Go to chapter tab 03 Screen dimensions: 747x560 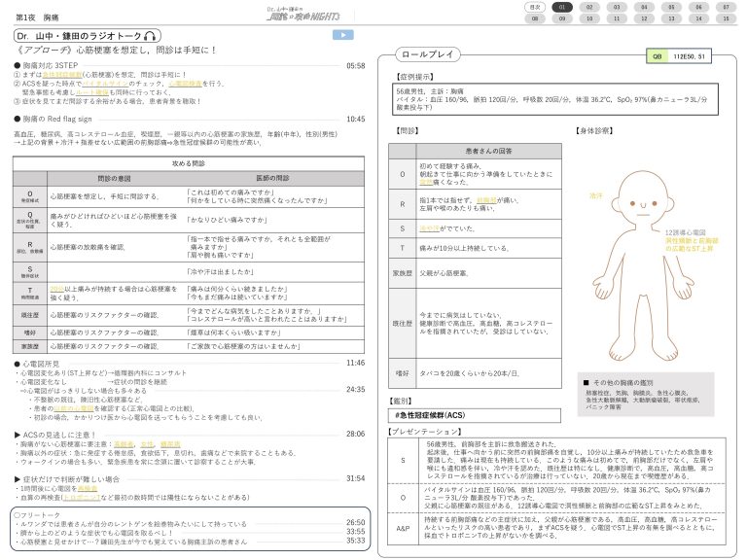click(x=617, y=7)
